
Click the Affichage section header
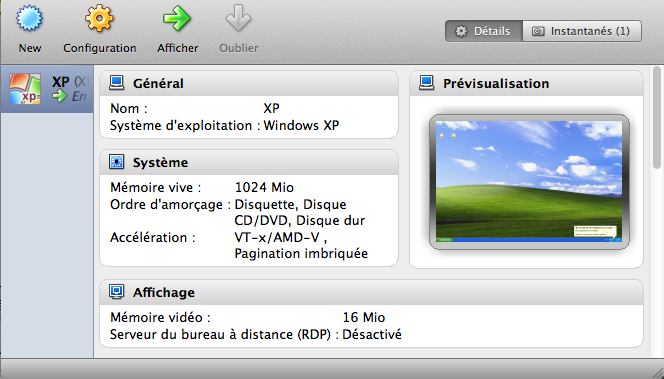[371, 292]
